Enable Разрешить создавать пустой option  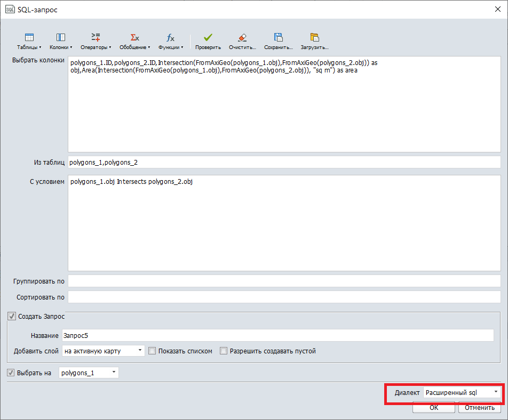[223, 351]
